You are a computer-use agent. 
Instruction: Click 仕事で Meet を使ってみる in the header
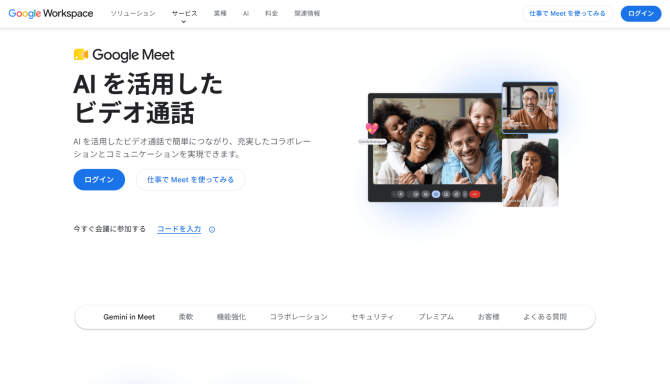click(567, 14)
